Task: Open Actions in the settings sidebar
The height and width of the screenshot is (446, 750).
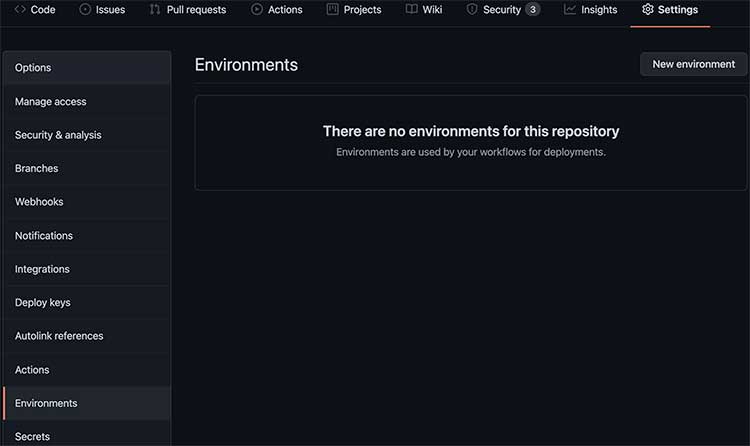Action: (87, 370)
